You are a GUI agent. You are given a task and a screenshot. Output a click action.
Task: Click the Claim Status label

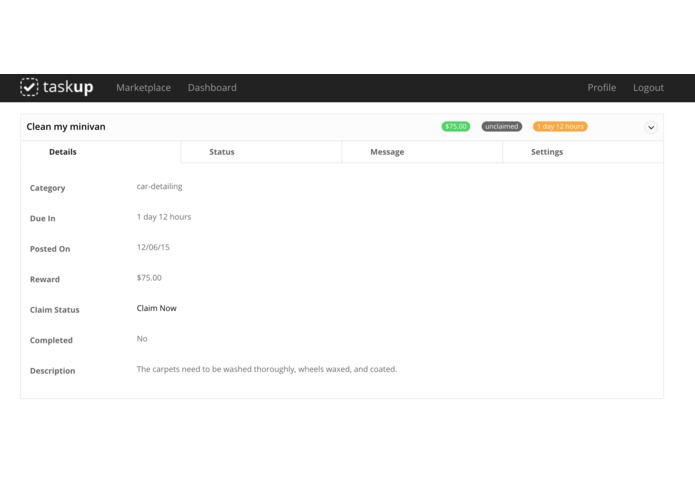[x=55, y=310]
